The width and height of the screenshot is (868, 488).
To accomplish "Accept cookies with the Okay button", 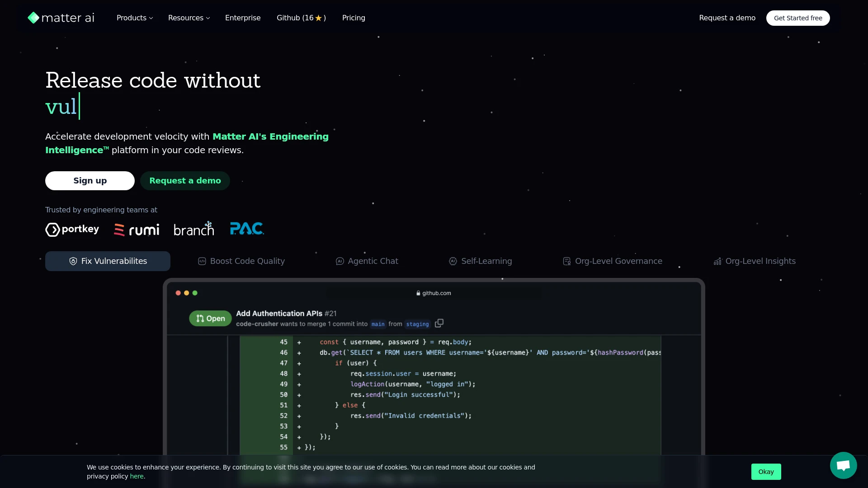I will [x=766, y=471].
